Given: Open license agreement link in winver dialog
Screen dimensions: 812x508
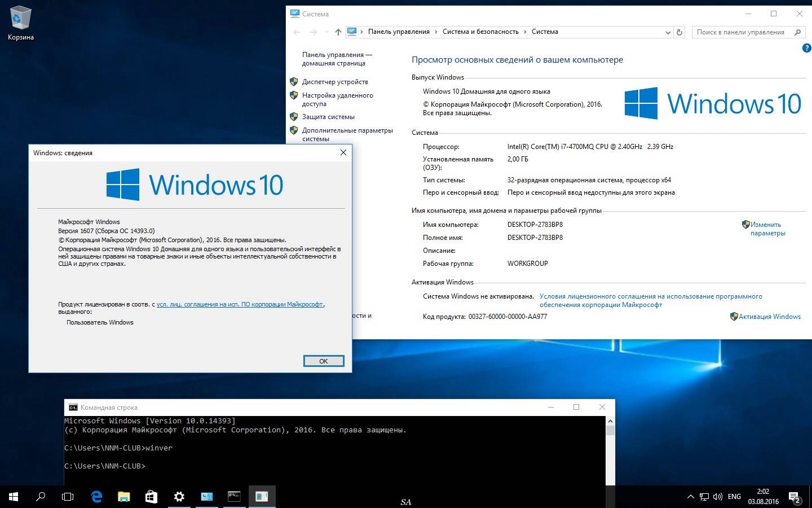Looking at the screenshot, I should [240, 304].
